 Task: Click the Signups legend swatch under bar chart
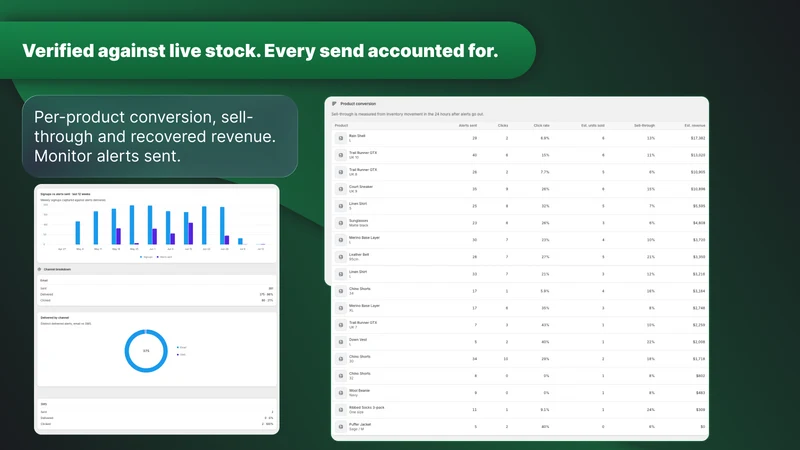click(141, 257)
